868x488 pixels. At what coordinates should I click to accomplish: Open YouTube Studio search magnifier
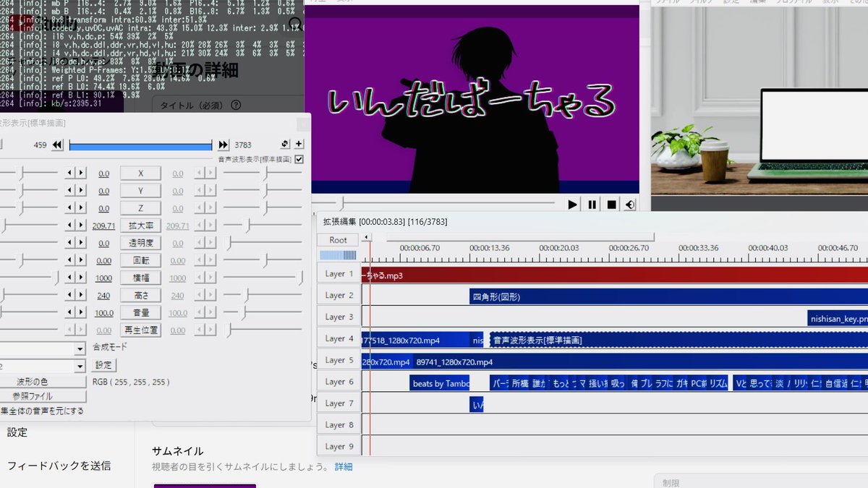click(295, 25)
